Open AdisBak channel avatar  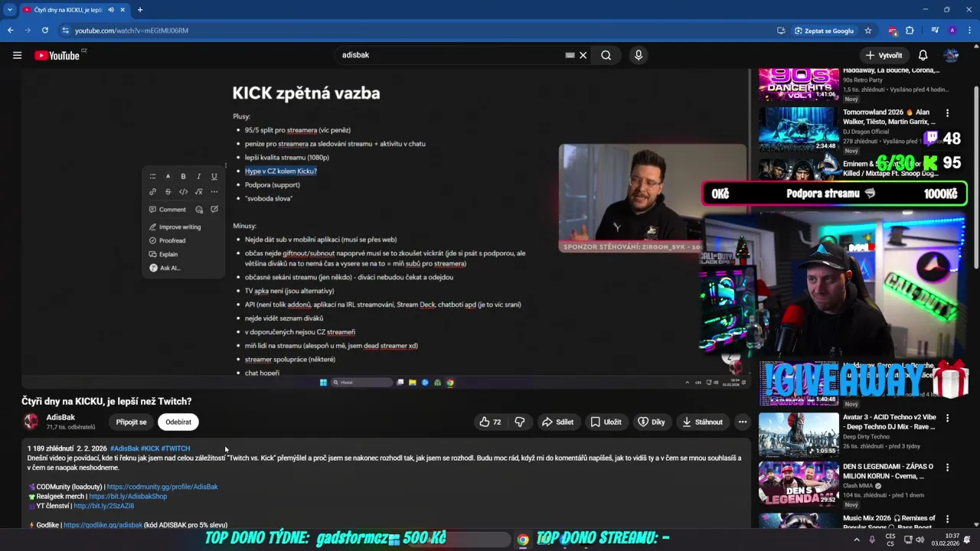pos(31,422)
